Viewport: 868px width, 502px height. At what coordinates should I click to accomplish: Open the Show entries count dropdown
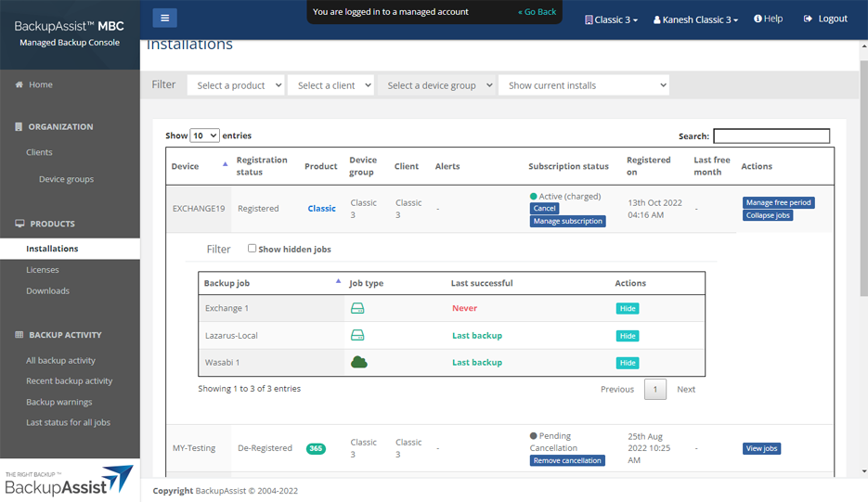point(204,135)
